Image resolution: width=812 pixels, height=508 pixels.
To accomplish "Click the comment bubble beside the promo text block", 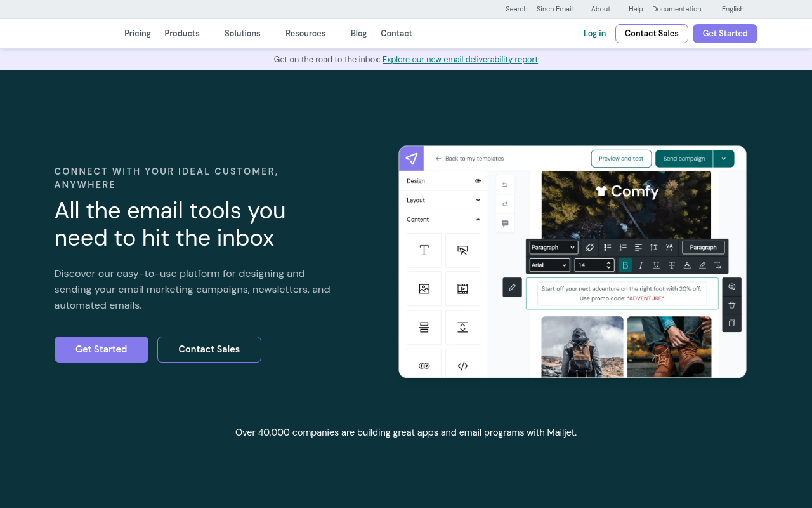I will (732, 287).
